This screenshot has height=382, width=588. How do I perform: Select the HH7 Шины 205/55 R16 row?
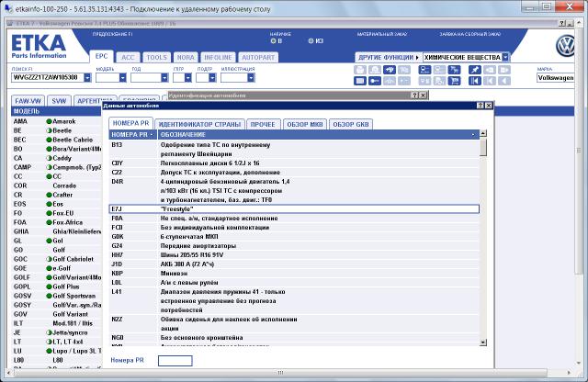(x=294, y=255)
